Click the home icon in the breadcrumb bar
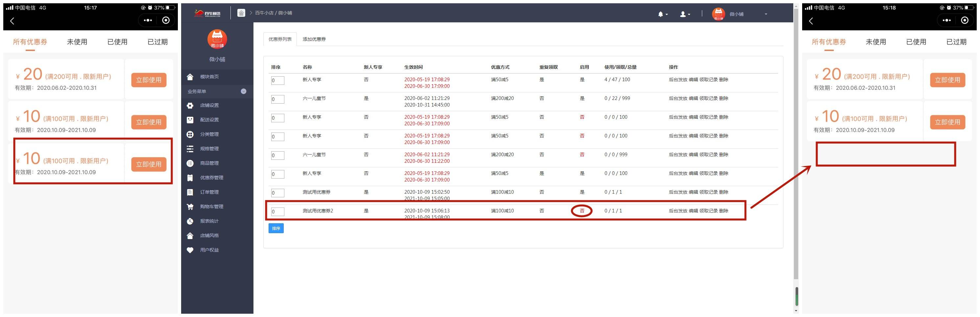 pos(241,13)
